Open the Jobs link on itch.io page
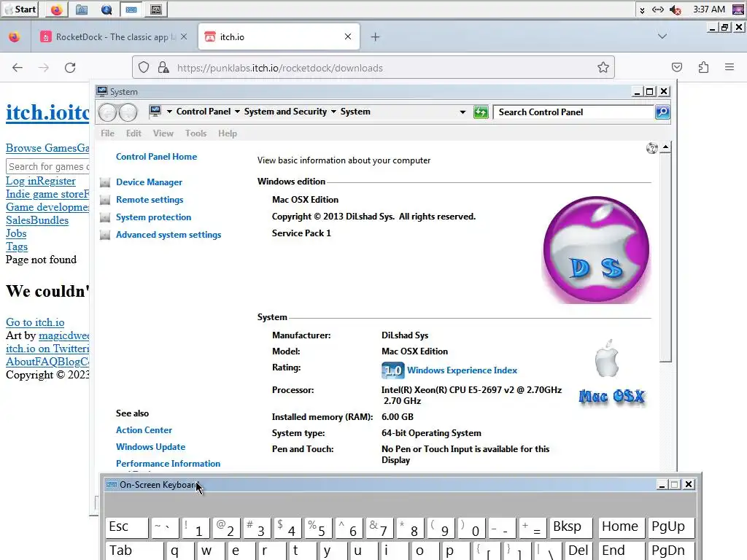Image resolution: width=747 pixels, height=560 pixels. pyautogui.click(x=16, y=233)
